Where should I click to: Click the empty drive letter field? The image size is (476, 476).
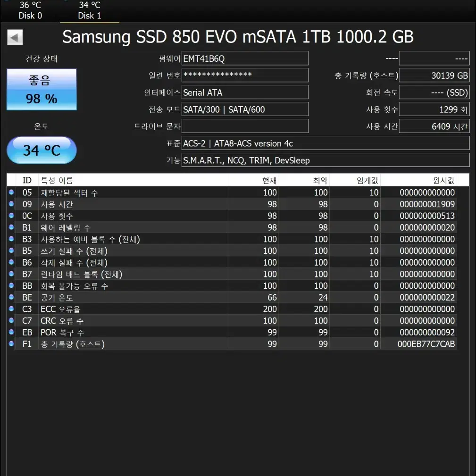[245, 126]
